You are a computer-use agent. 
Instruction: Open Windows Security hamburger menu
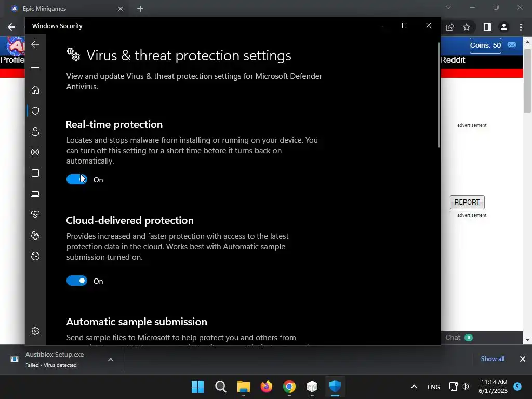[35, 65]
